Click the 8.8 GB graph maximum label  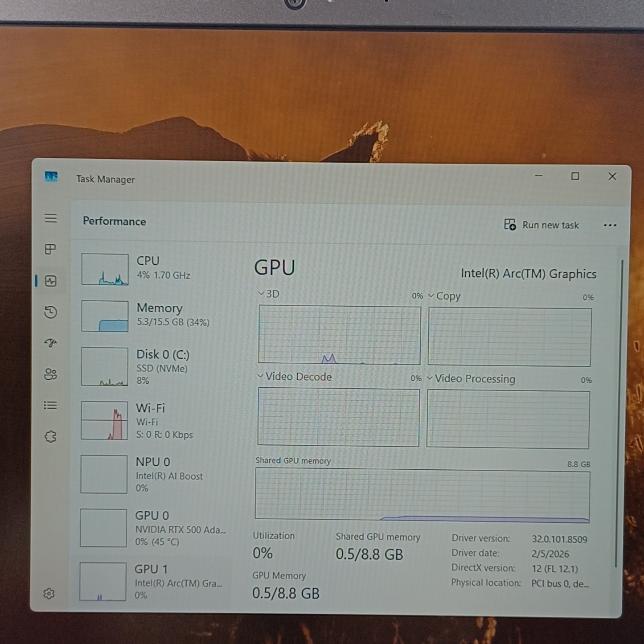pyautogui.click(x=578, y=464)
